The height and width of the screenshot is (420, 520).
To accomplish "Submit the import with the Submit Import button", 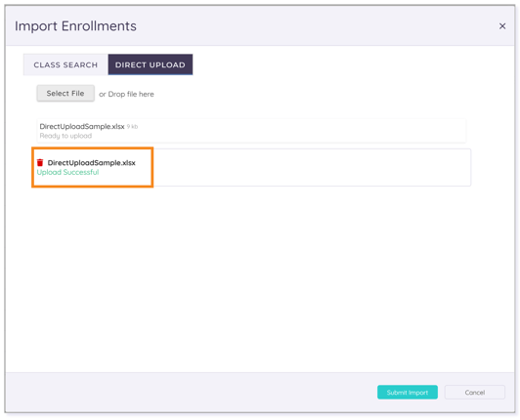I will coord(408,392).
